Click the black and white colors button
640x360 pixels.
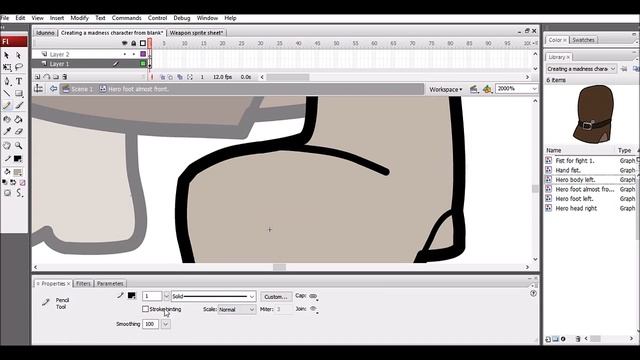click(4, 182)
